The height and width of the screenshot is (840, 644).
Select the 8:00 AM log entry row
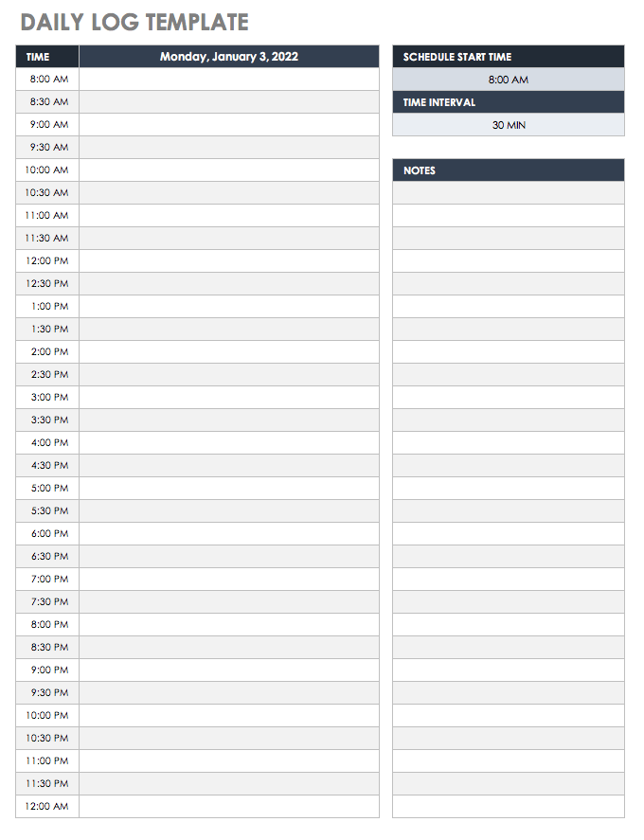[229, 80]
